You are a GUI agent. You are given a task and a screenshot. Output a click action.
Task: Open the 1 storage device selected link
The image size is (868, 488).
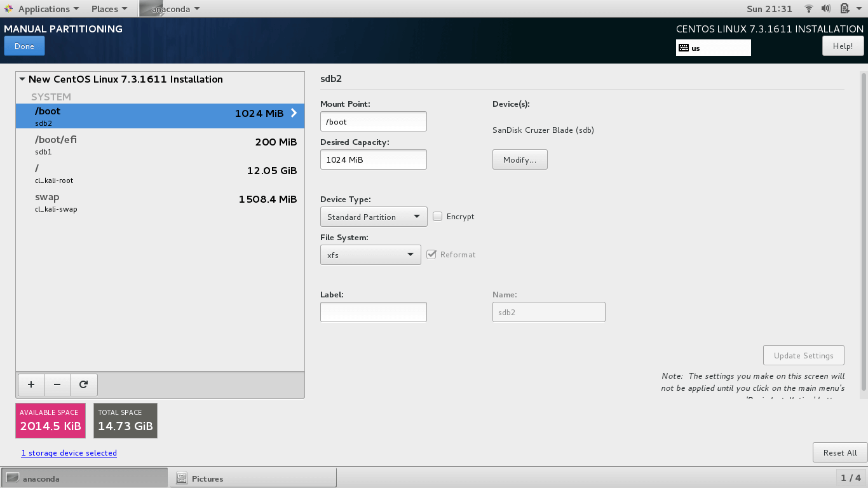point(69,453)
